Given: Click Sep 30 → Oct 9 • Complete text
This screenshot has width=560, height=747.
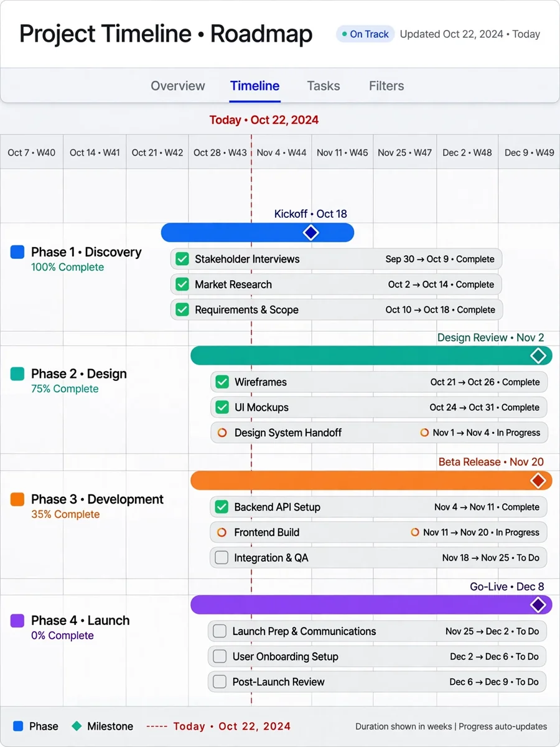Looking at the screenshot, I should [440, 259].
